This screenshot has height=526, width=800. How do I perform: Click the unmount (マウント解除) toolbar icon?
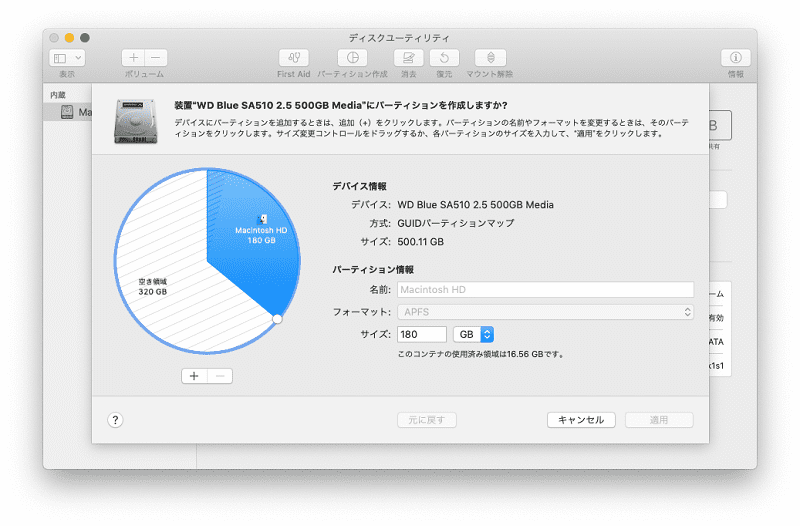[x=490, y=58]
